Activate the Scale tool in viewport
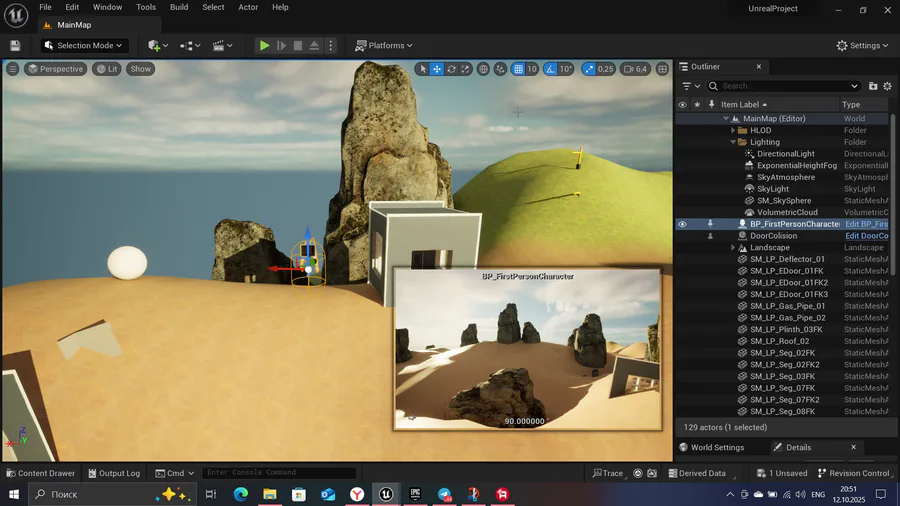 click(x=465, y=69)
